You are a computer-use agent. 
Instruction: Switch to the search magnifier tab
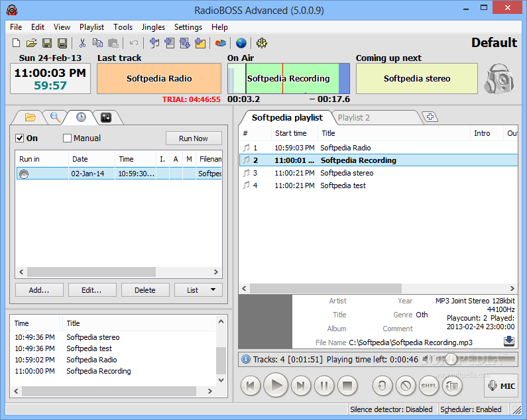55,117
